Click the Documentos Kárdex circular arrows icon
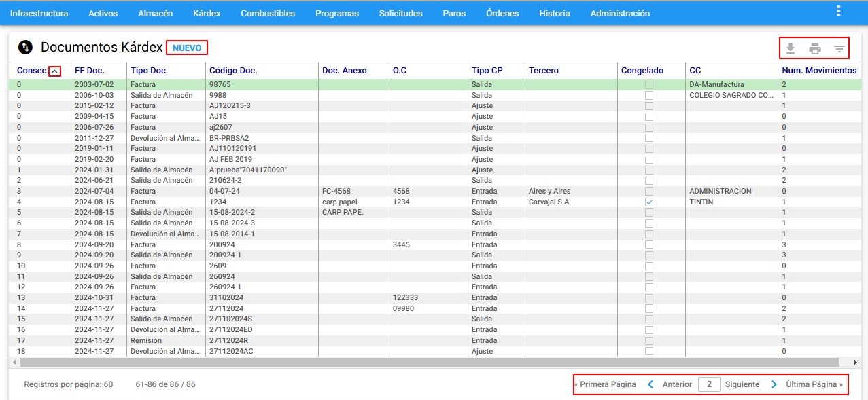Viewport: 868px width, 400px height. tap(25, 47)
